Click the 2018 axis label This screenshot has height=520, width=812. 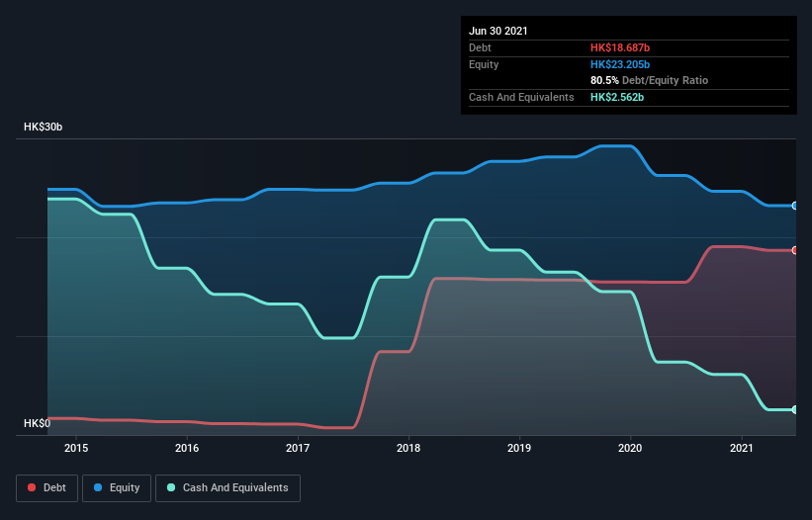point(408,448)
